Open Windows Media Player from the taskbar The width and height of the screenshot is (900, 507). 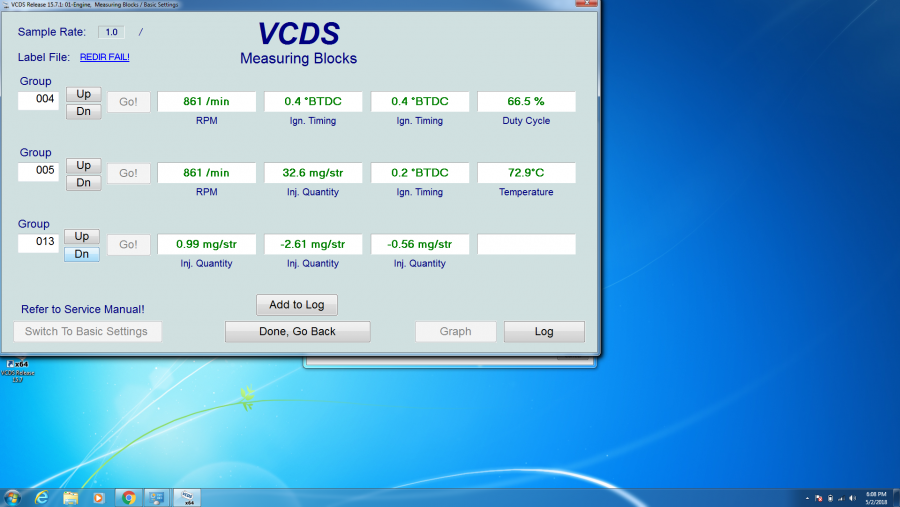[99, 497]
